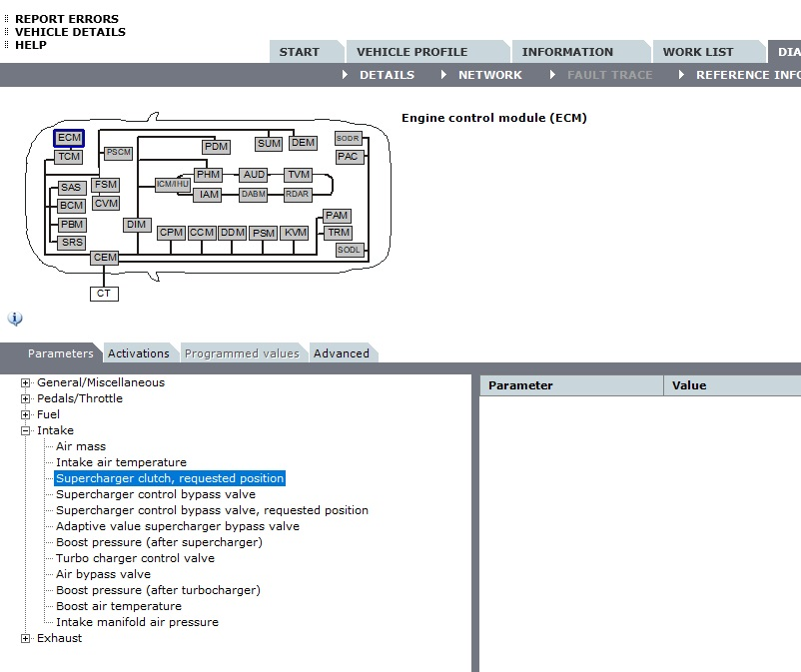This screenshot has width=801, height=672.
Task: Expand the General/Miscellaneous tree node
Action: tap(26, 382)
